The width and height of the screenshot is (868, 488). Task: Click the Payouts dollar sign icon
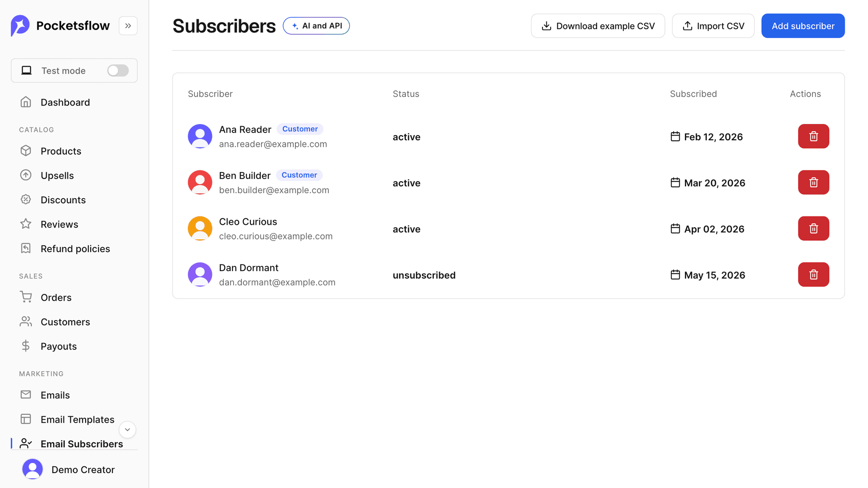(x=26, y=346)
